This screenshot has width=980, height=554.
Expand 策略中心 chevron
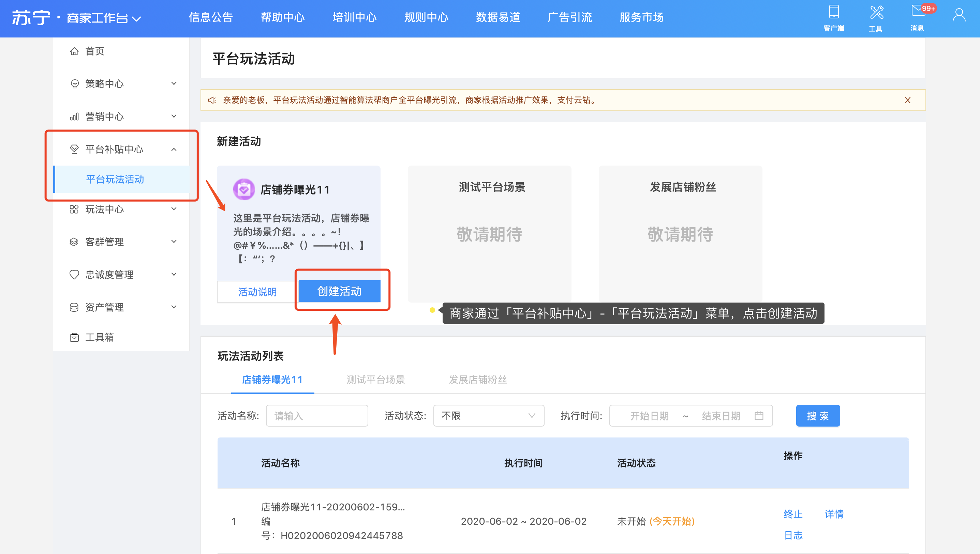[174, 84]
